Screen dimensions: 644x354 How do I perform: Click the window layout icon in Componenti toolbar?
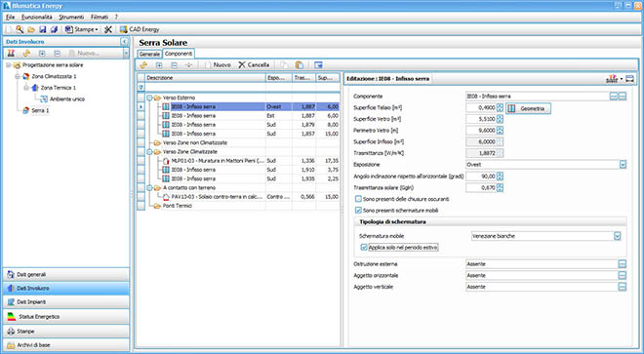(x=318, y=65)
